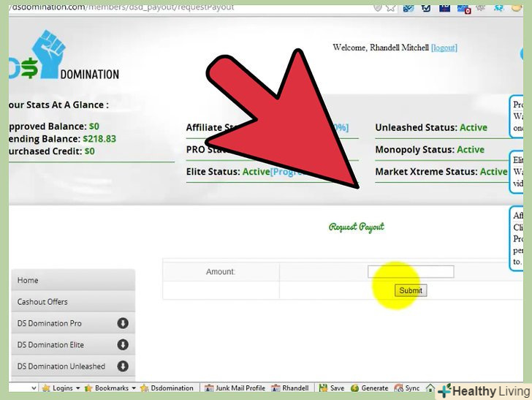This screenshot has height=400, width=532.
Task: Click the dark blue calendar extension icon
Action: 444,7
